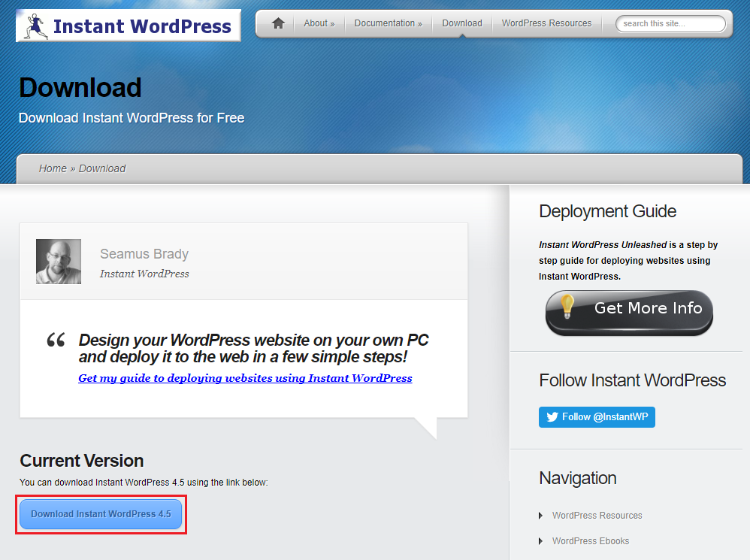
Task: Click 'Download Instant WordPress for Free' subtitle
Action: pos(132,118)
